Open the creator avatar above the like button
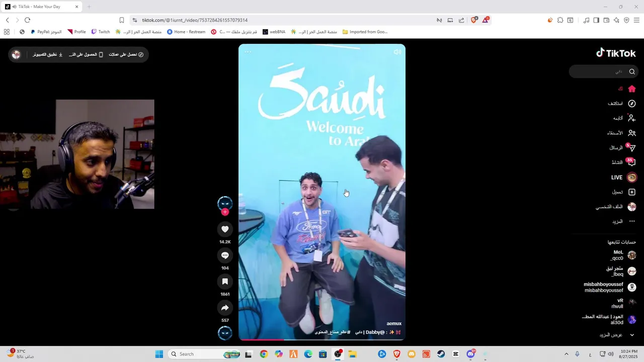The image size is (644, 362). point(225,203)
